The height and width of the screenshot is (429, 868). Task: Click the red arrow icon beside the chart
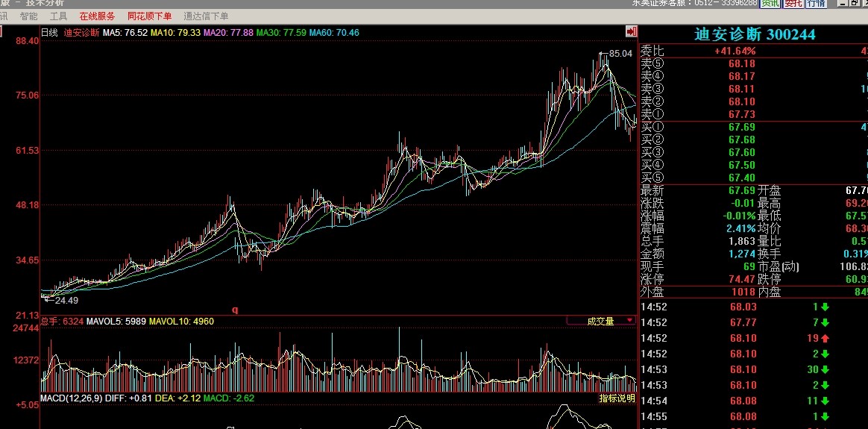click(x=631, y=31)
